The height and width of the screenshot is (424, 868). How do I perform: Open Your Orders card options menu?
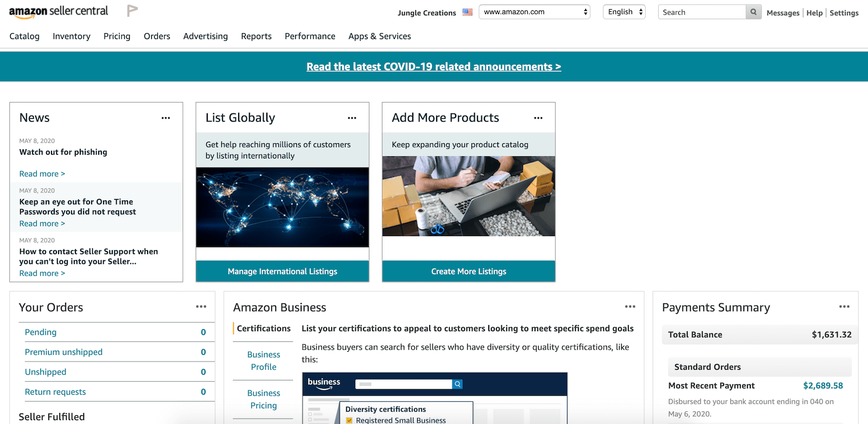(201, 307)
